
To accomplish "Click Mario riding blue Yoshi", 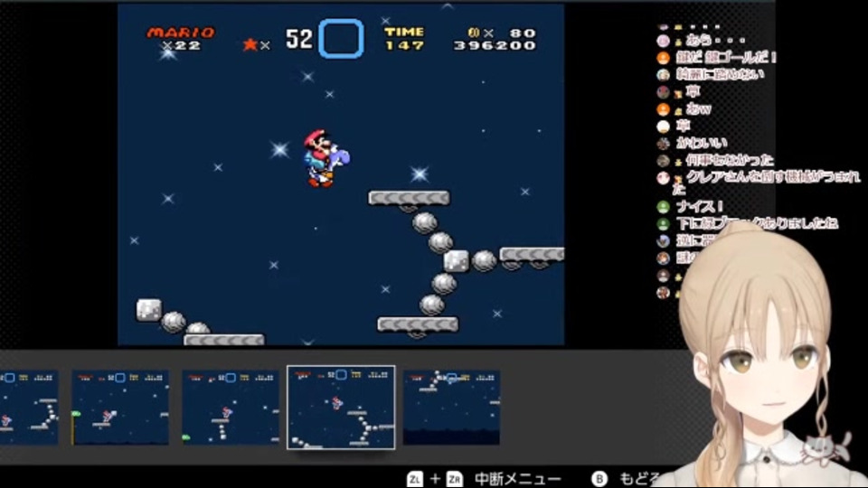I will pos(325,159).
